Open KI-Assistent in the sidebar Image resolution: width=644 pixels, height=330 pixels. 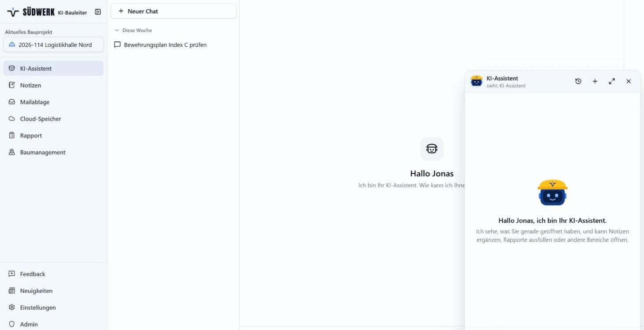click(53, 68)
